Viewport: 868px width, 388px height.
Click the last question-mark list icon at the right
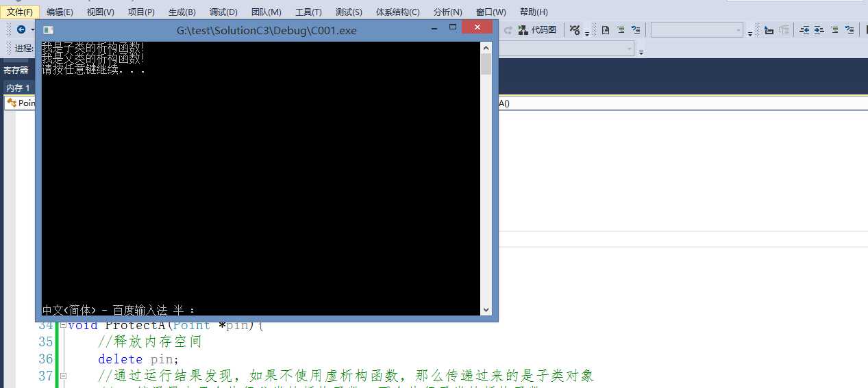pos(850,29)
